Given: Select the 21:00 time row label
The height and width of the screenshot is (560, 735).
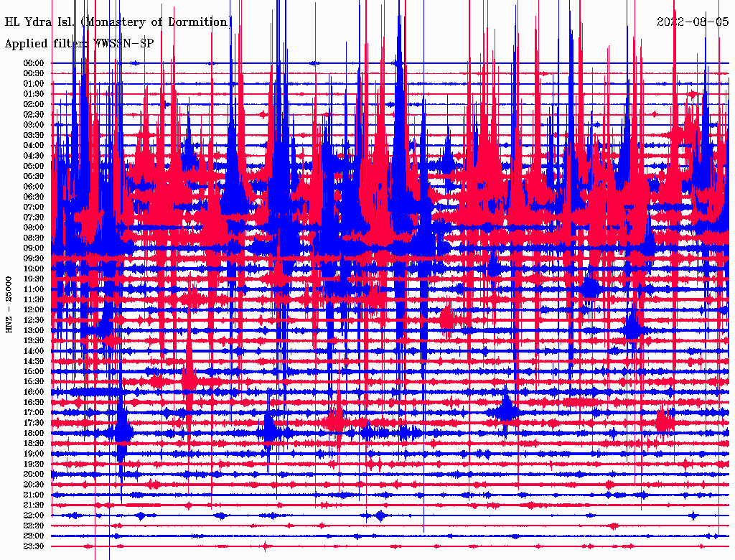Looking at the screenshot, I should [34, 495].
